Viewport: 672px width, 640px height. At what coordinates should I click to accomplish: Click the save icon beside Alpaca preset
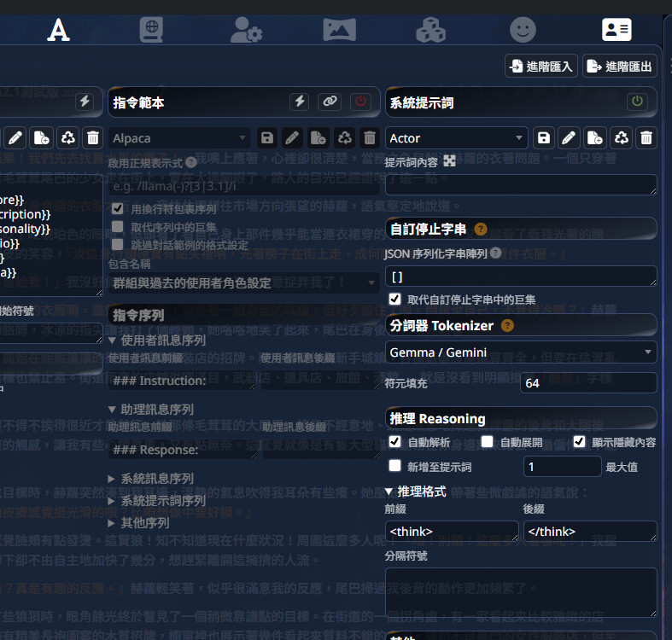(x=267, y=137)
